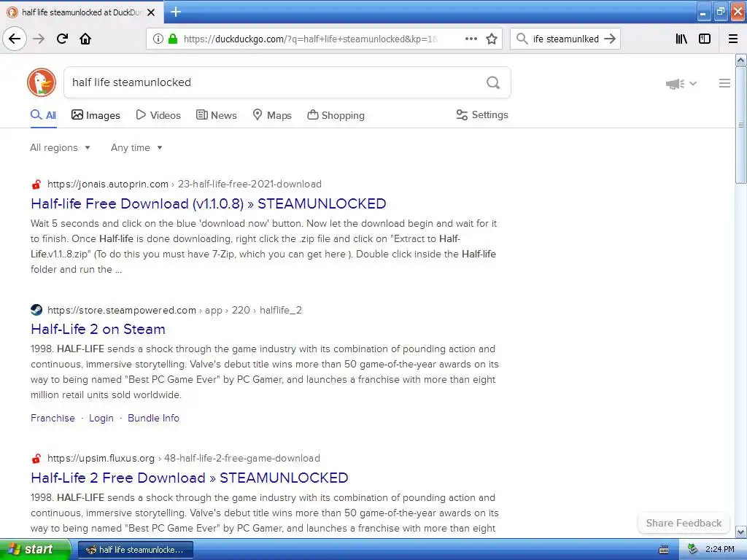Image resolution: width=747 pixels, height=560 pixels.
Task: Click the browser search bar field
Action: [565, 39]
